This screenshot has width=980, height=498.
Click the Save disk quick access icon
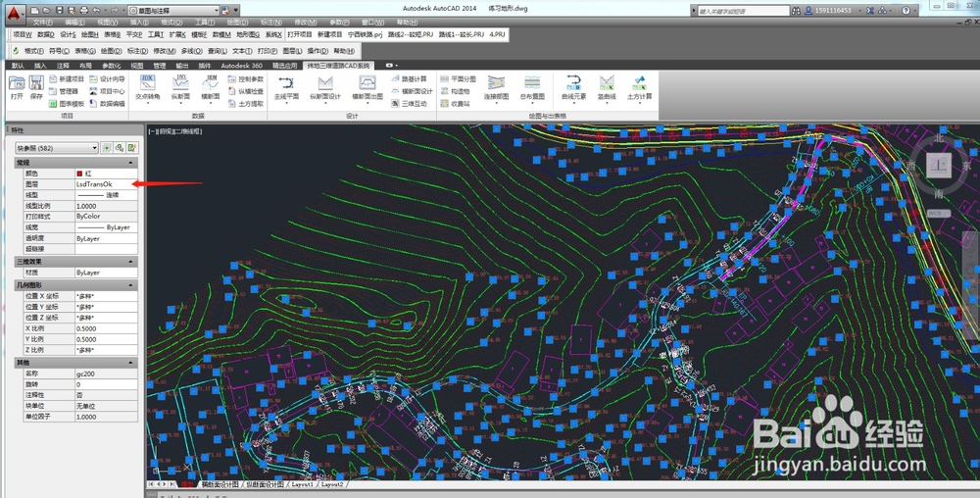[x=60, y=11]
